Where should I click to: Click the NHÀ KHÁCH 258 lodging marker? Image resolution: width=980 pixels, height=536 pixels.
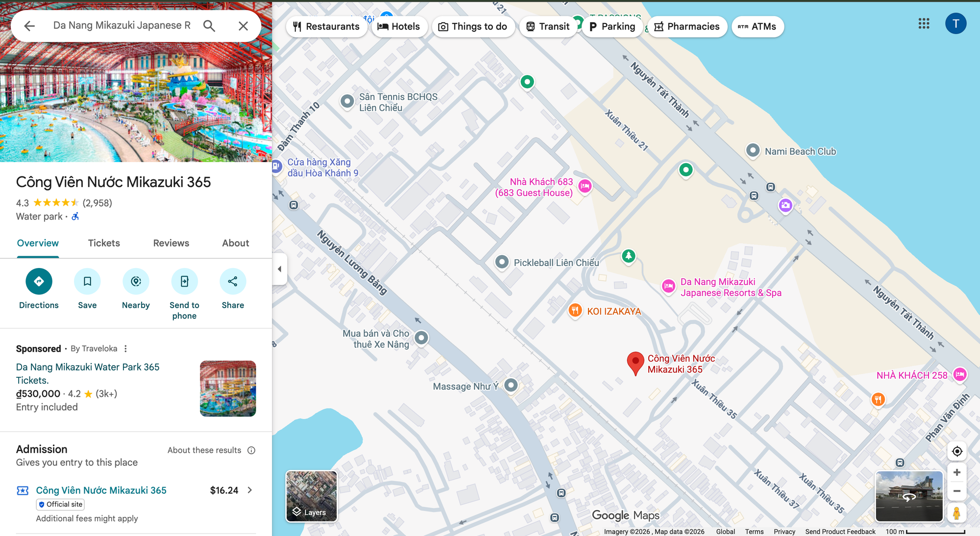(960, 375)
